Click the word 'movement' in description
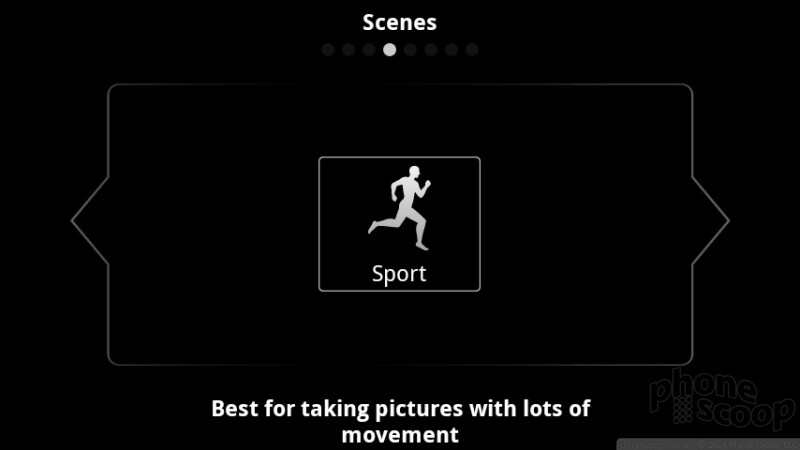This screenshot has width=800, height=450. [400, 435]
